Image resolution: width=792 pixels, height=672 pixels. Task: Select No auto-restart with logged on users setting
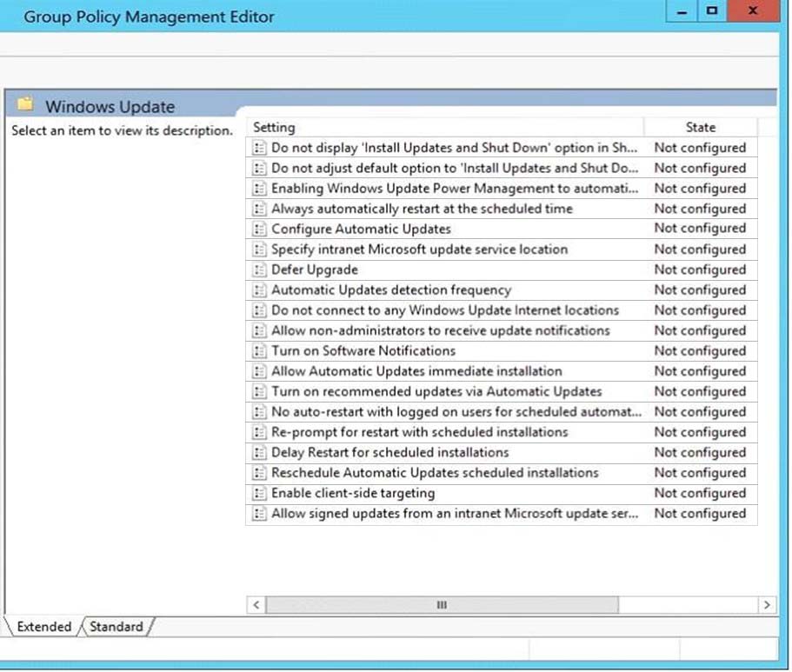(x=456, y=412)
